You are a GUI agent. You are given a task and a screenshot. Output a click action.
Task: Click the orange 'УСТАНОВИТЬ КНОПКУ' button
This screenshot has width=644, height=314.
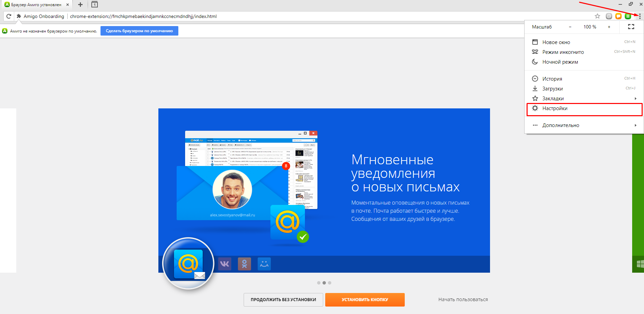365,300
